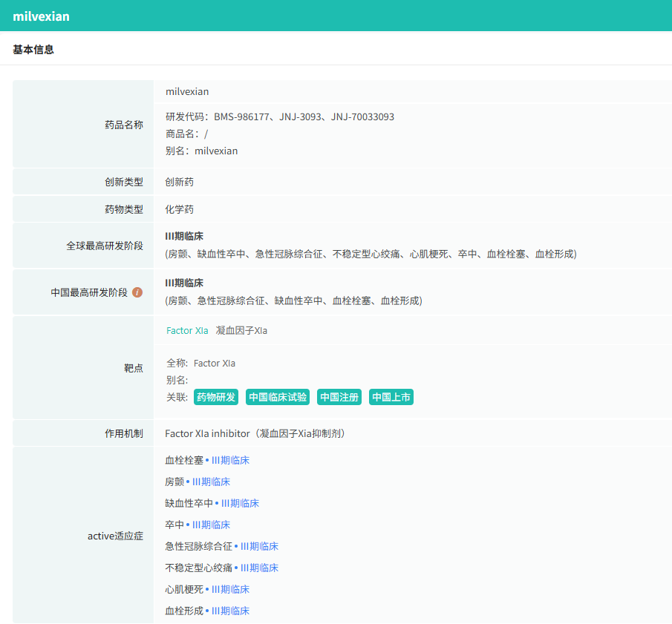Image resolution: width=672 pixels, height=624 pixels.
Task: Click the 研发代码 BMS-986177 text line
Action: [x=280, y=117]
